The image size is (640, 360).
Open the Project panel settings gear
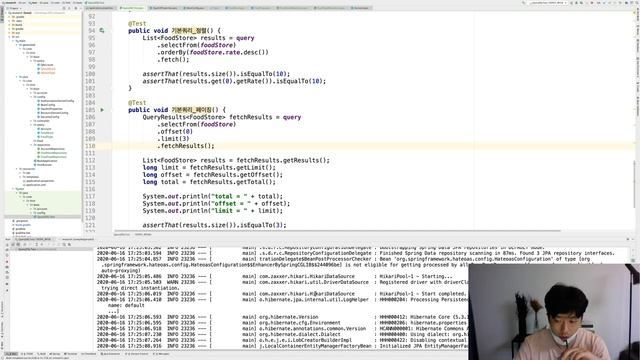(x=76, y=8)
